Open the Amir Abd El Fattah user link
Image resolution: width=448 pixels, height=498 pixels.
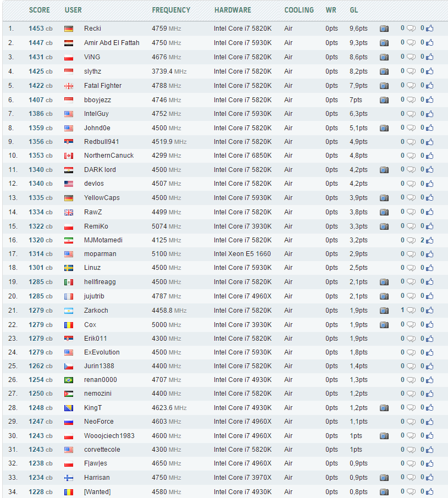click(x=112, y=43)
